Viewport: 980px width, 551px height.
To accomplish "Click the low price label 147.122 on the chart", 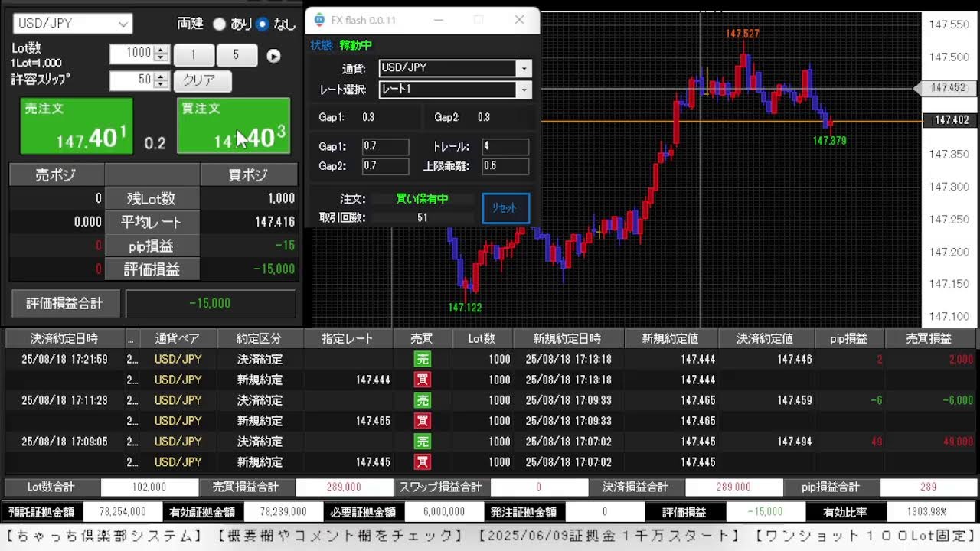I will pyautogui.click(x=465, y=308).
